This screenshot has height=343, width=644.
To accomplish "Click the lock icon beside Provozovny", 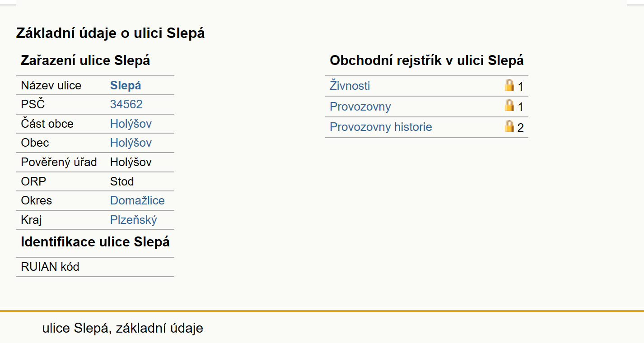I will pos(509,105).
